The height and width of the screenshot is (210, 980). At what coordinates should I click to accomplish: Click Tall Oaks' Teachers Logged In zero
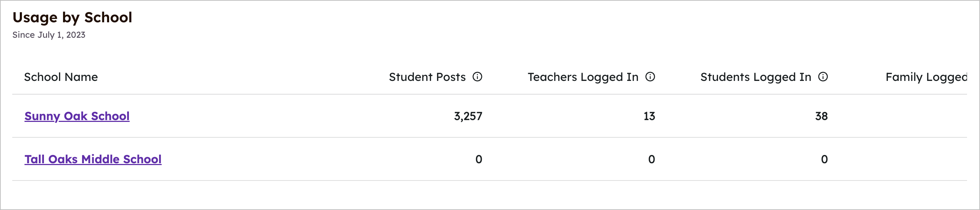(x=651, y=160)
